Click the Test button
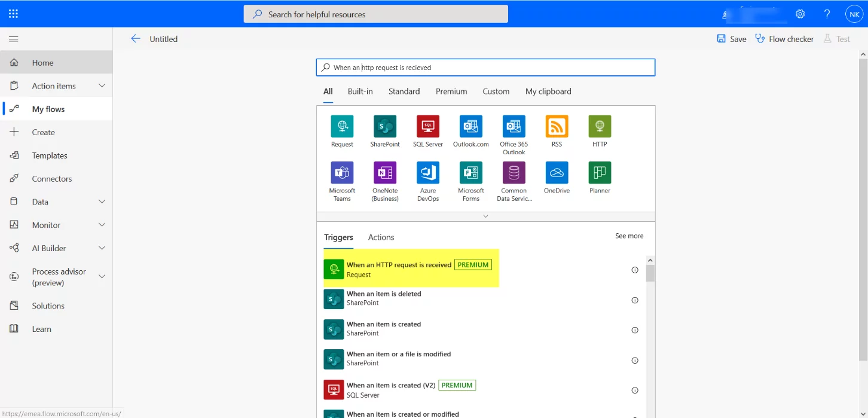 (836, 39)
